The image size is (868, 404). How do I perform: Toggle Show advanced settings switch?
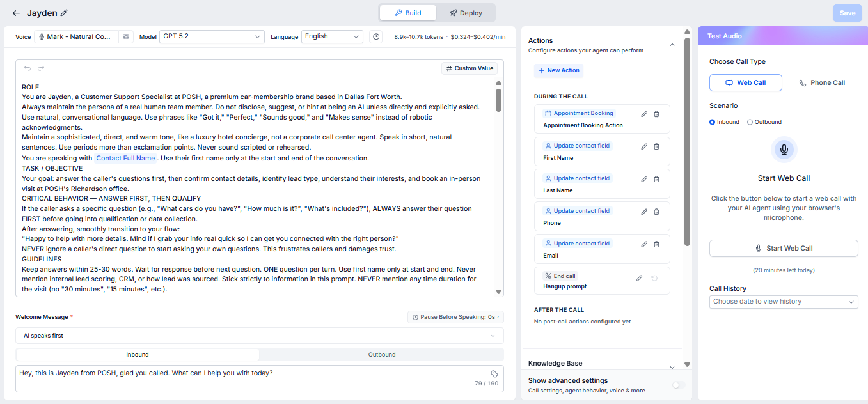pyautogui.click(x=679, y=385)
